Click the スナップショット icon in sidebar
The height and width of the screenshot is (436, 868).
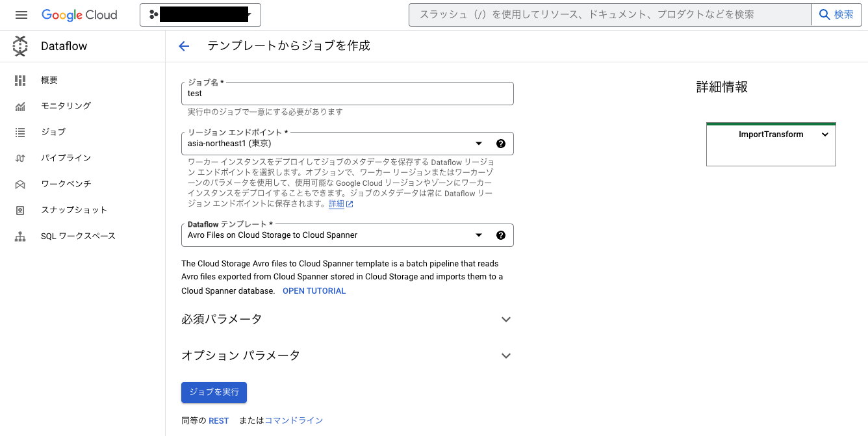click(x=20, y=211)
